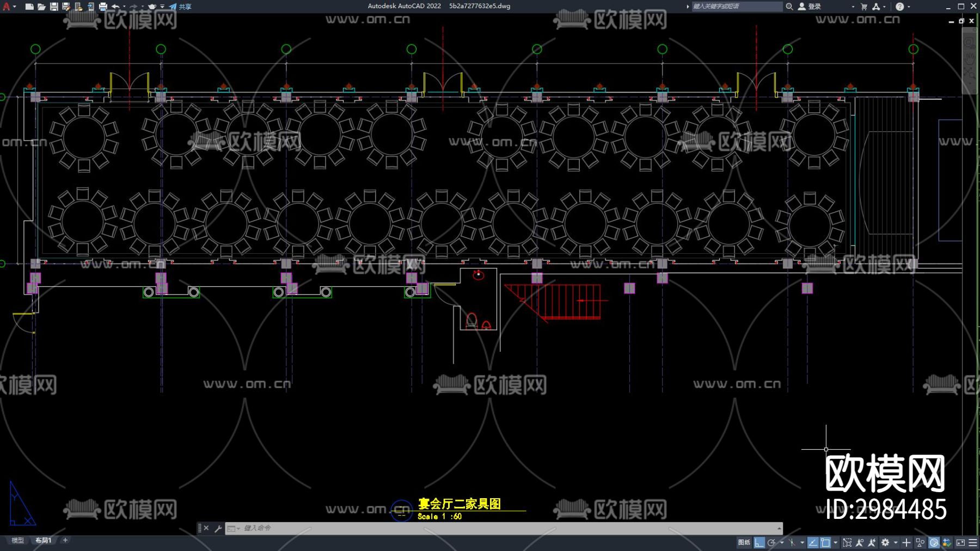Image resolution: width=980 pixels, height=551 pixels.
Task: Redo the last undone action
Action: click(x=133, y=7)
